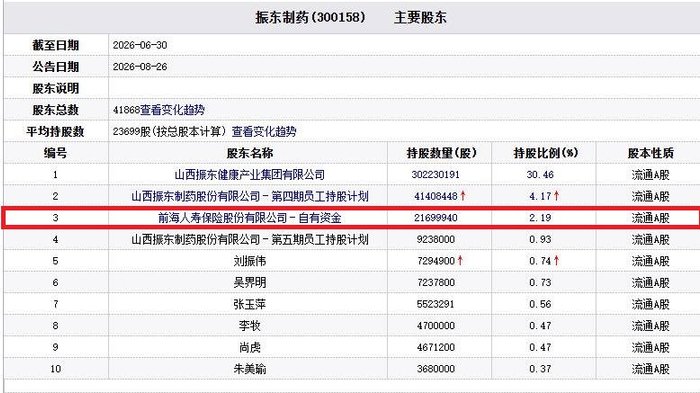Viewport: 700px width, 393px height.
Task: Open shareholder 山西振东健康产业集团有限公司
Action: [x=250, y=175]
